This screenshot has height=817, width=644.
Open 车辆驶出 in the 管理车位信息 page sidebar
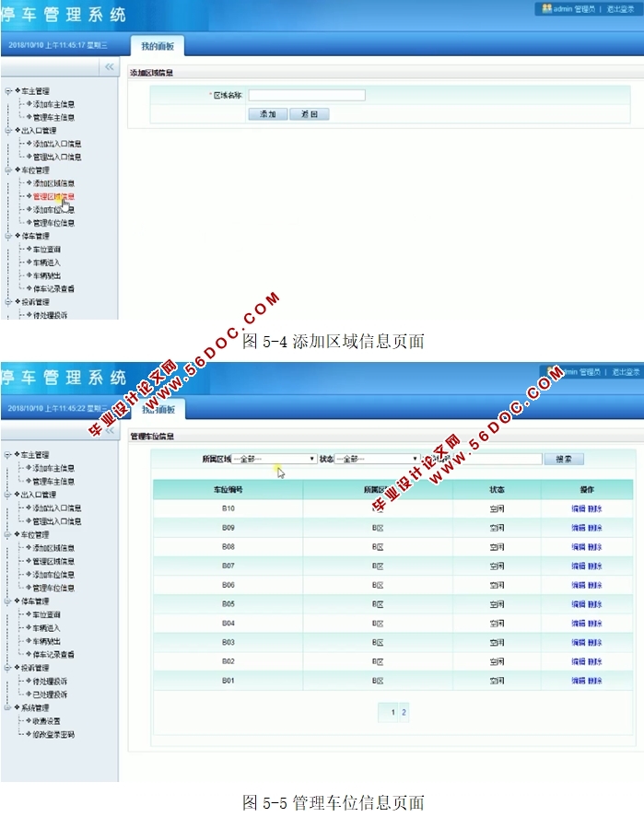(x=47, y=641)
